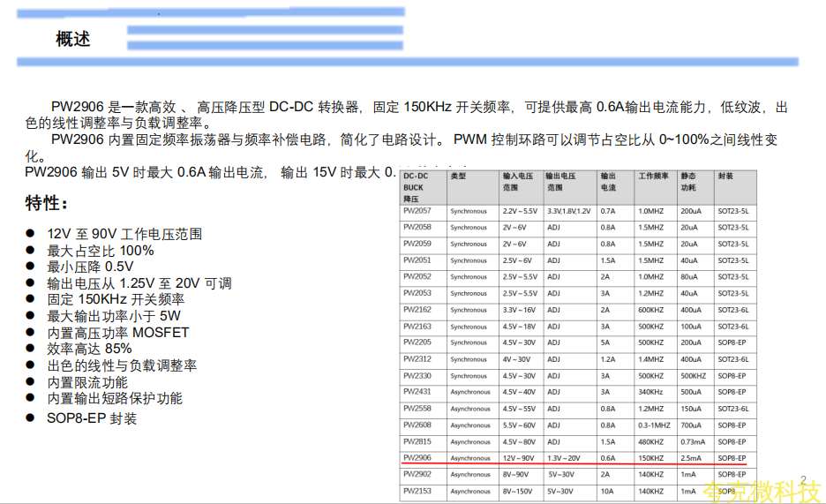This screenshot has width=826, height=504.
Task: Select the PW2906 cell in the table
Action: point(417,458)
